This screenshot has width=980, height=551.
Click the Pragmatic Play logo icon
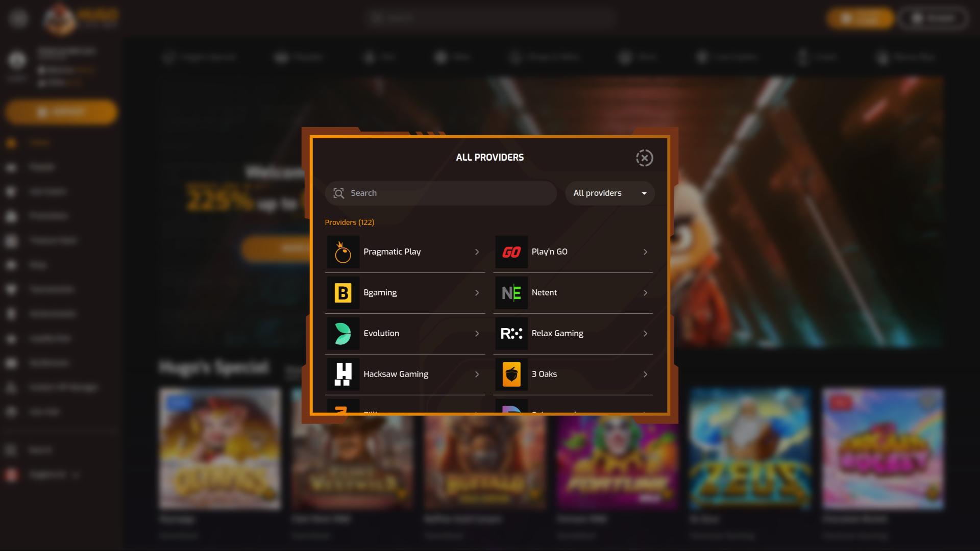pyautogui.click(x=343, y=252)
